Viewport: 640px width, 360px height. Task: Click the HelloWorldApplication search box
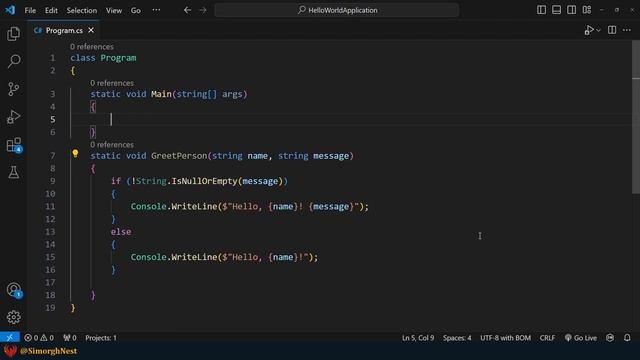[x=337, y=10]
